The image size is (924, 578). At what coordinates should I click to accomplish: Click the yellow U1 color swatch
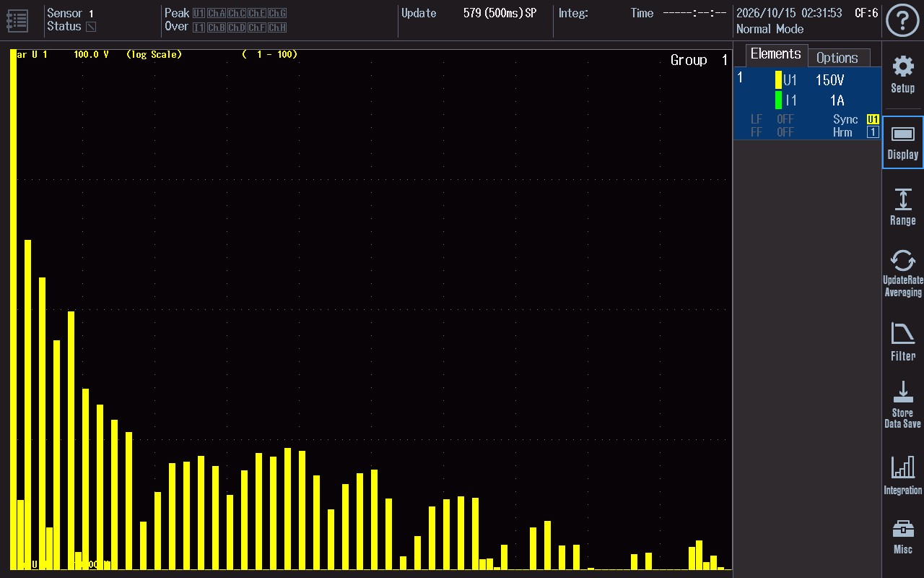[x=778, y=80]
